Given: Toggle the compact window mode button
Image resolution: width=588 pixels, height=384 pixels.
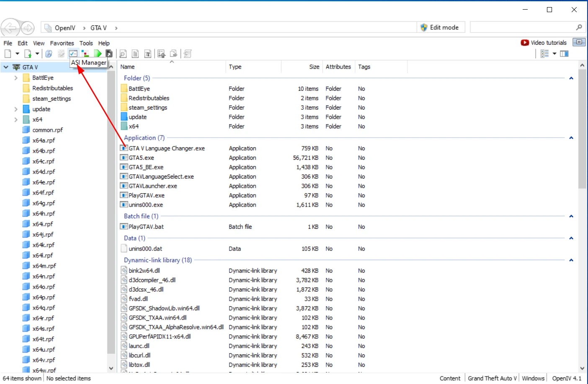Looking at the screenshot, I should click(x=579, y=42).
